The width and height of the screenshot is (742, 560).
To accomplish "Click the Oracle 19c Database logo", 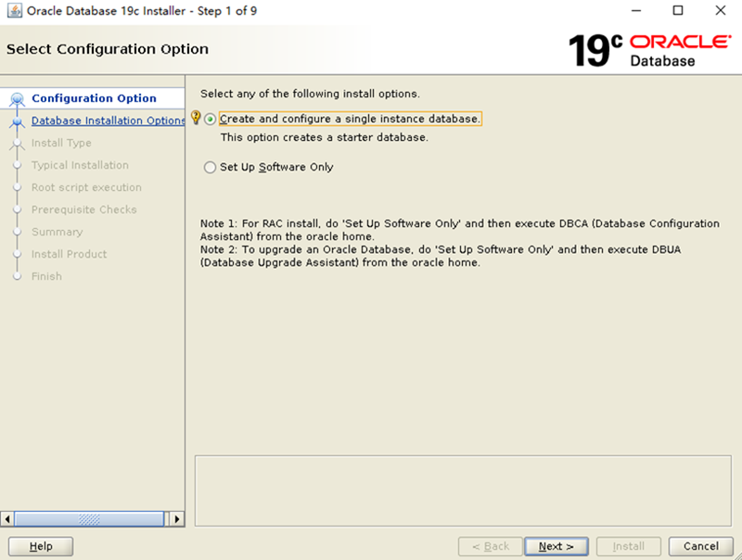I will (x=650, y=50).
